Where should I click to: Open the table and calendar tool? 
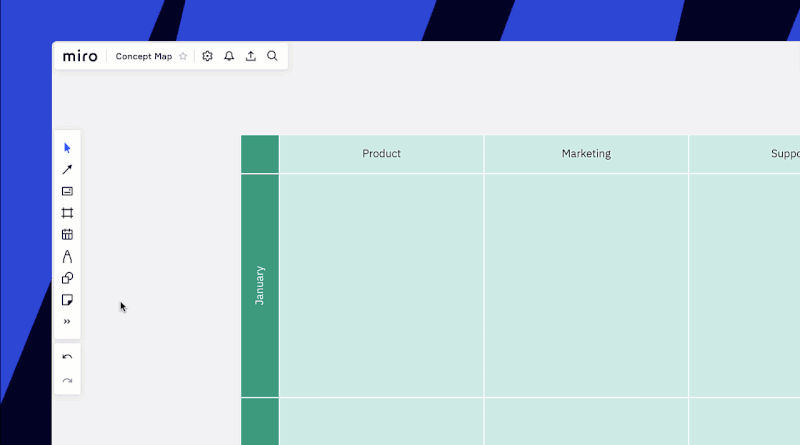point(67,235)
